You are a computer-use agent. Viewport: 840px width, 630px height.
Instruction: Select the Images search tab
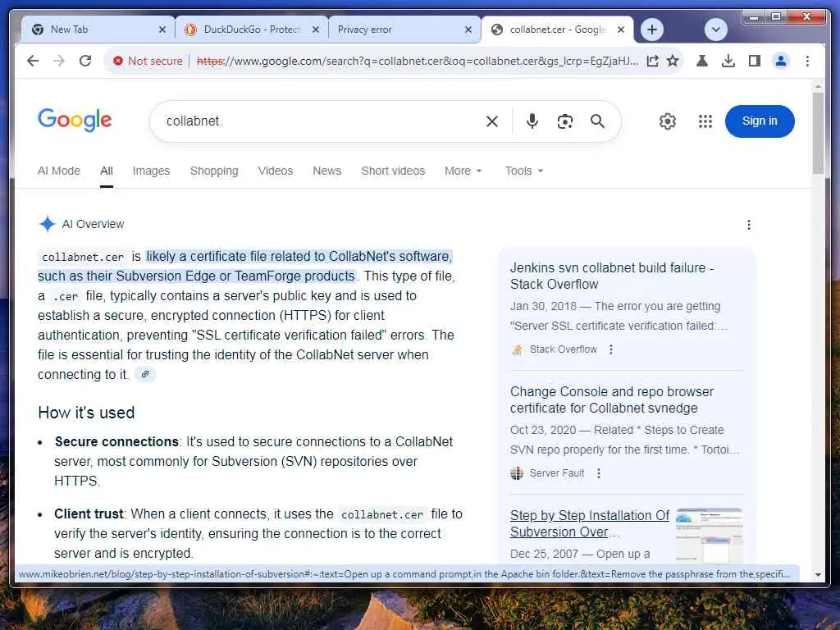(151, 171)
